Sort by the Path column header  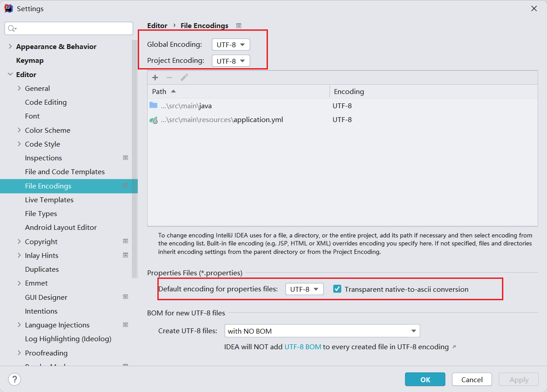tap(239, 91)
